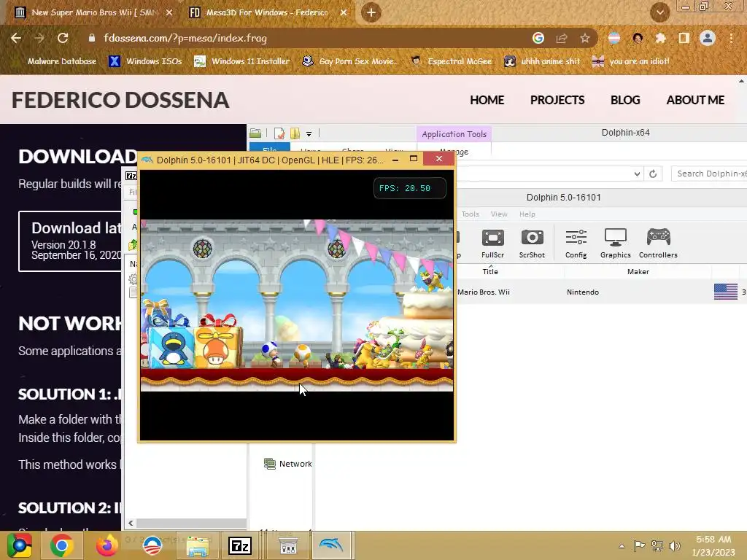This screenshot has height=560, width=747.
Task: Open the 'you are an idiot!' bookmark
Action: (x=631, y=61)
